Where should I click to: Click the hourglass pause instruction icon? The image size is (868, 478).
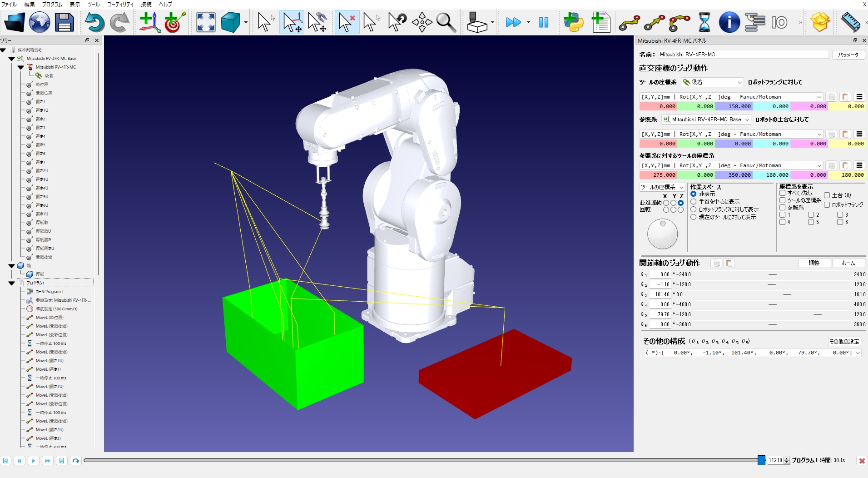tap(704, 22)
